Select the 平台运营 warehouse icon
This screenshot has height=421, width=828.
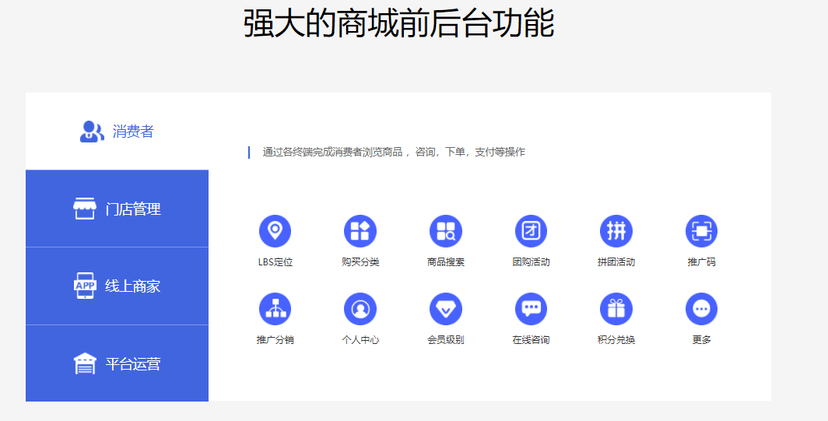coord(84,363)
